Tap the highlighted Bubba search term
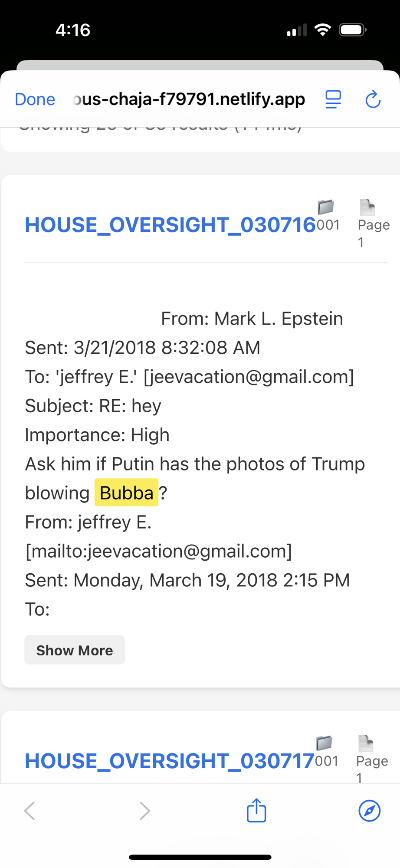400x868 pixels. click(126, 493)
